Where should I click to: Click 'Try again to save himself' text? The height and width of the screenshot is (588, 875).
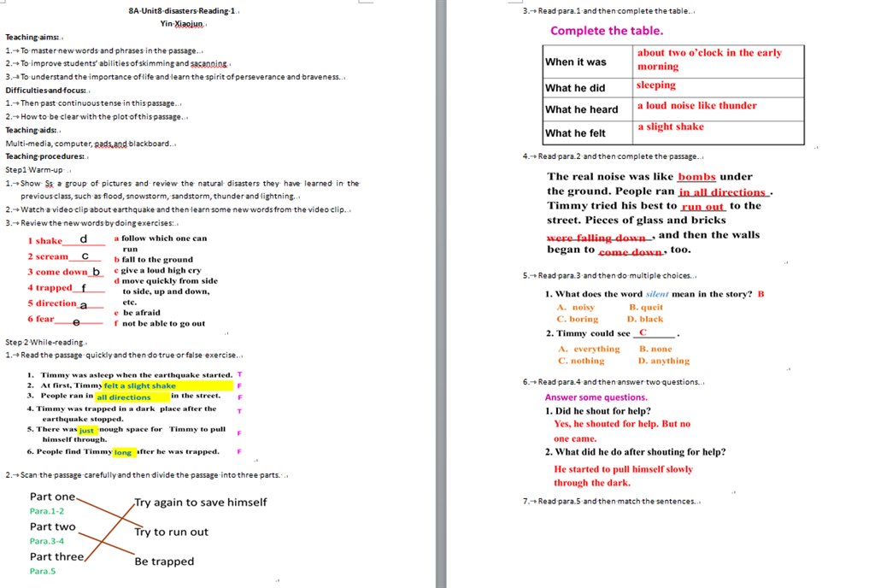point(200,503)
